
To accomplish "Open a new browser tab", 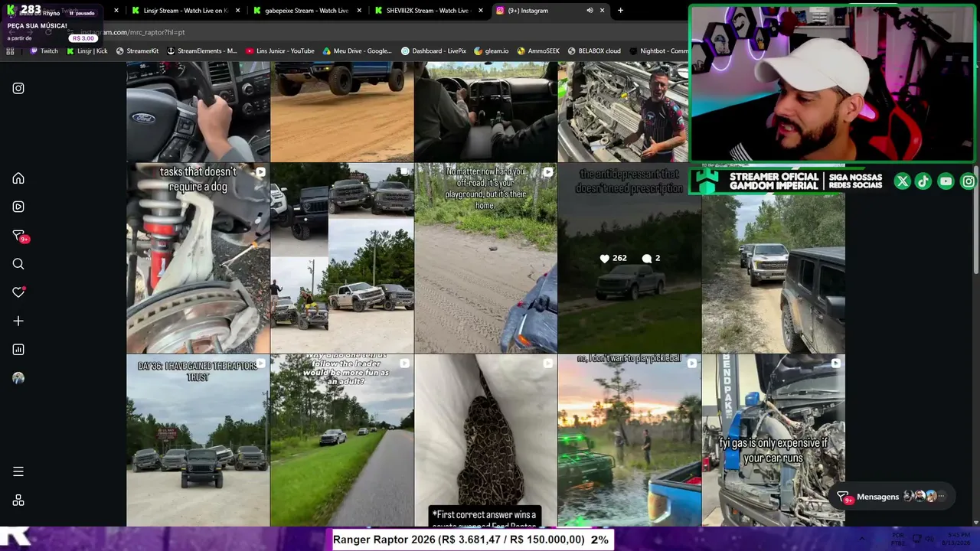I will click(x=620, y=11).
